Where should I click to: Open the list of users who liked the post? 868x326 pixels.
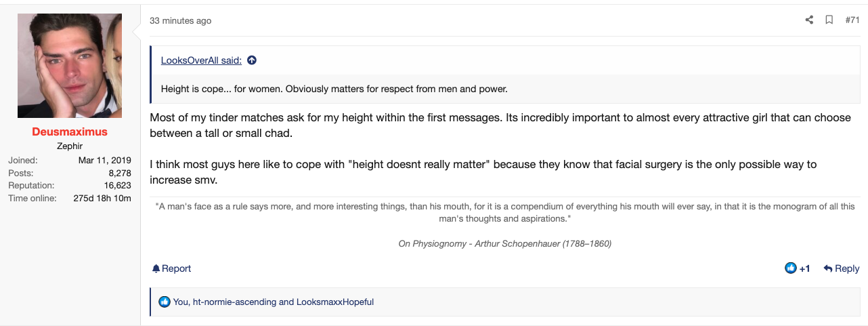tap(273, 302)
